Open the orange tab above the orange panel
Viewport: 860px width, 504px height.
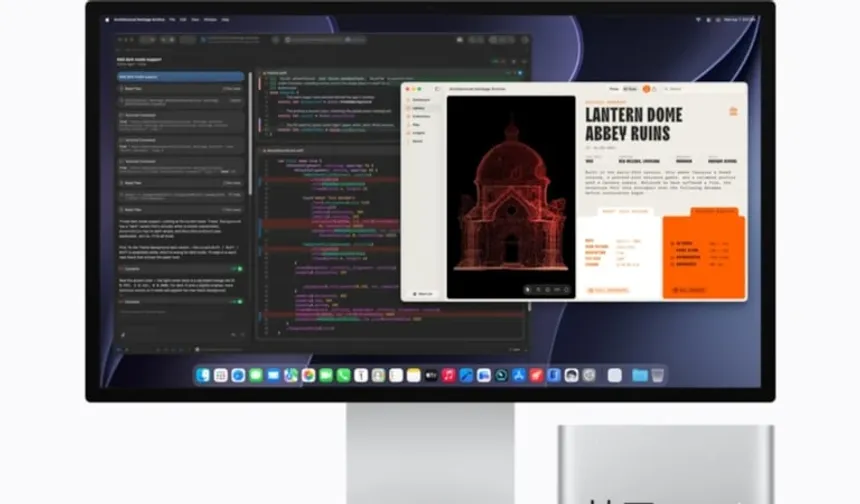tap(714, 211)
